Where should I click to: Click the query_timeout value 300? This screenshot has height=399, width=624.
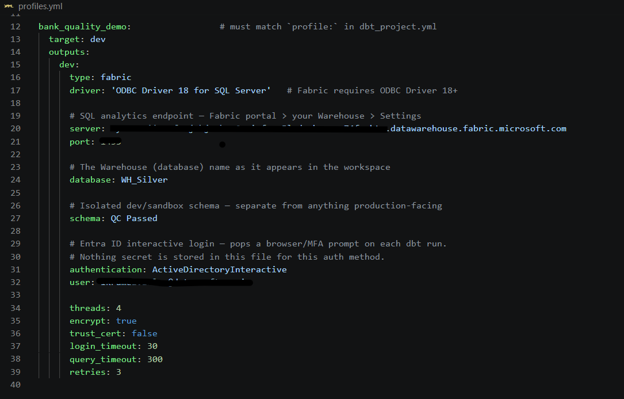[155, 359]
